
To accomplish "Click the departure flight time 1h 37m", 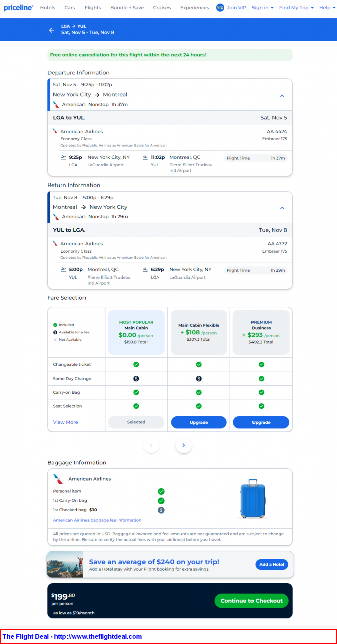I will [278, 158].
